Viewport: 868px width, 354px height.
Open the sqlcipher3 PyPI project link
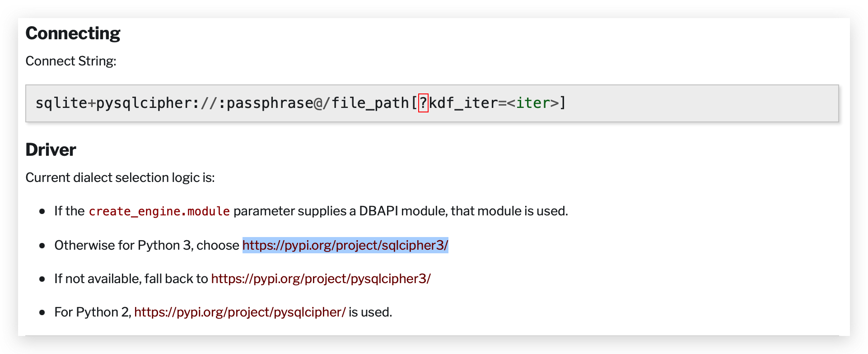[345, 245]
